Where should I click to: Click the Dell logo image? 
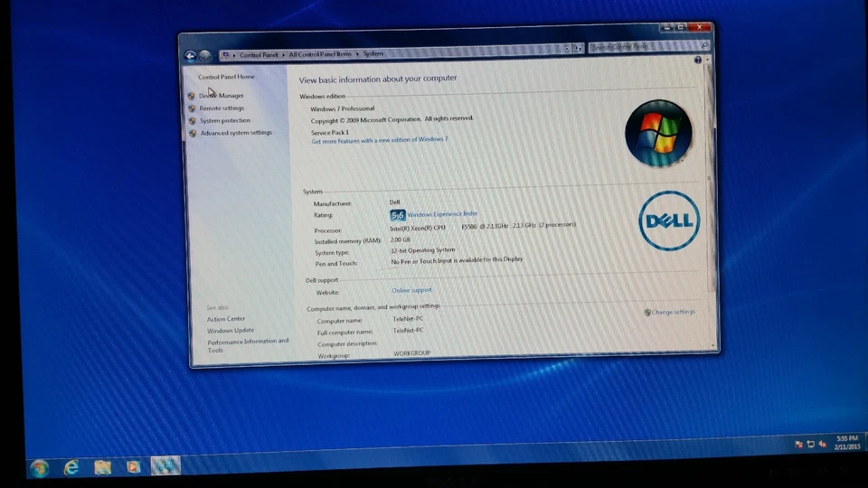click(669, 221)
